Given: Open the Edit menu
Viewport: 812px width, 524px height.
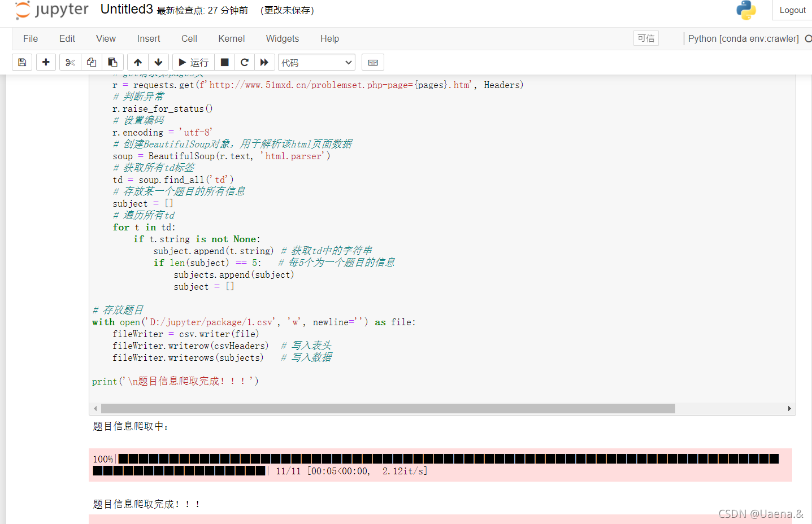Looking at the screenshot, I should point(67,38).
